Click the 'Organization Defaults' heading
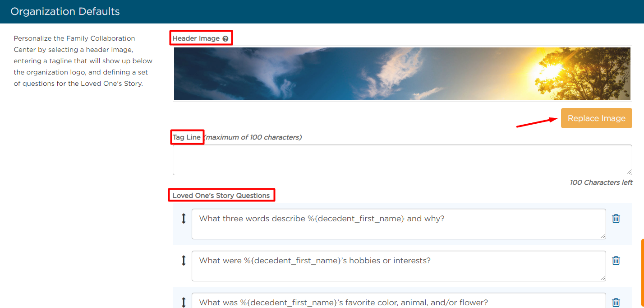This screenshot has width=644, height=308. pos(65,11)
